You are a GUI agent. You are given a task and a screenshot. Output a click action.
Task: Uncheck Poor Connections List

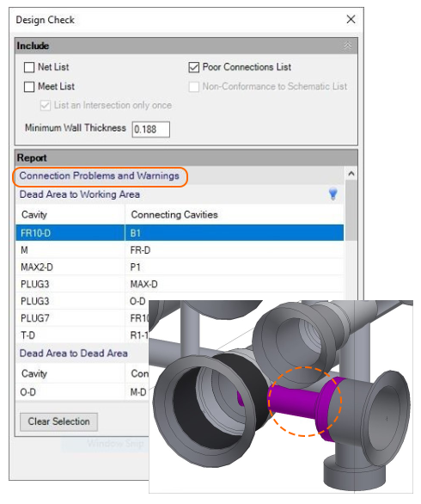point(193,67)
